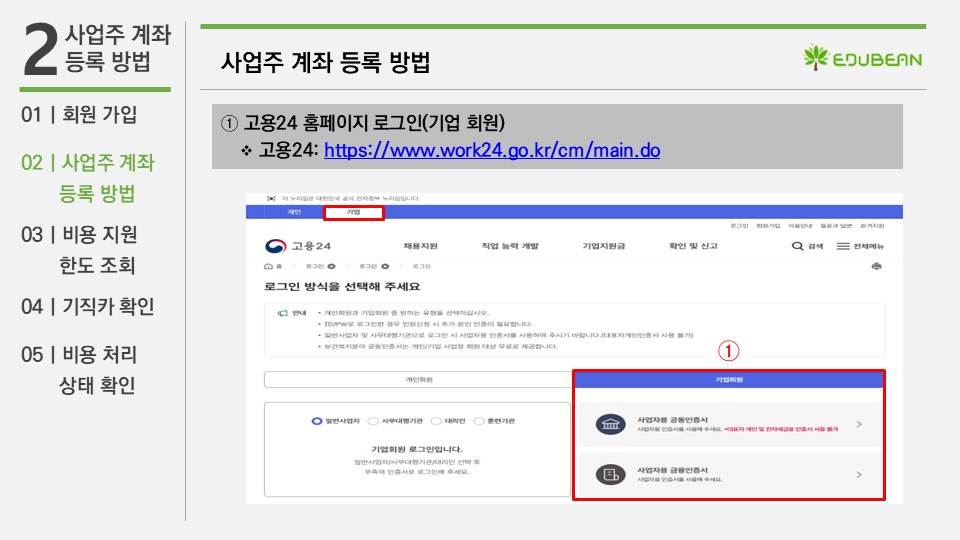The width and height of the screenshot is (960, 540).
Task: Open the first 로그인 breadcrumb dropdown
Action: pyautogui.click(x=331, y=267)
